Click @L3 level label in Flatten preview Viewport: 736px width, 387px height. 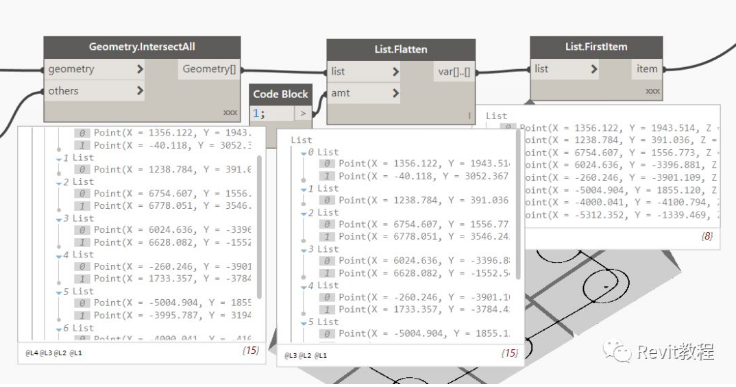coord(291,356)
